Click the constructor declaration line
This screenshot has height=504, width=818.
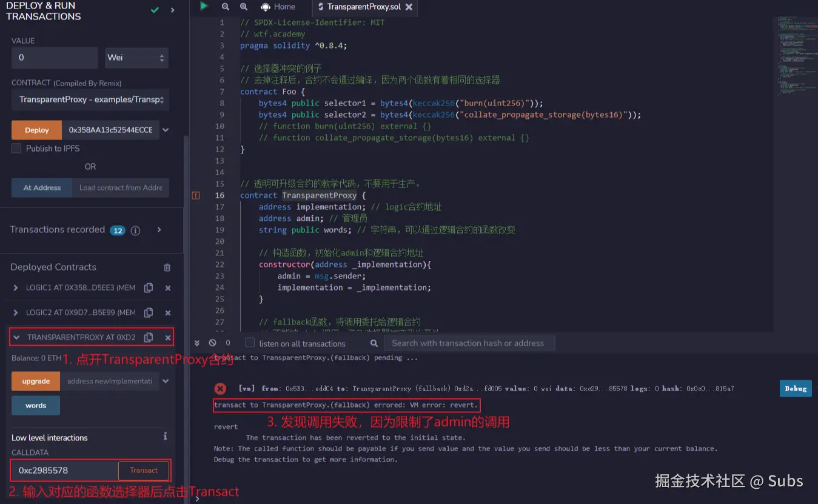tap(344, 264)
